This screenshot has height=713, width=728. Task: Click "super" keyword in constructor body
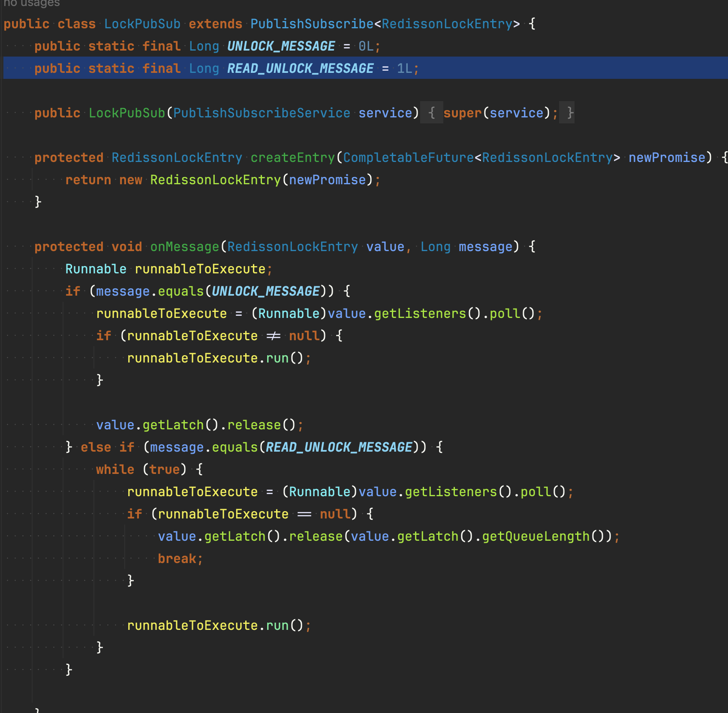coord(463,113)
